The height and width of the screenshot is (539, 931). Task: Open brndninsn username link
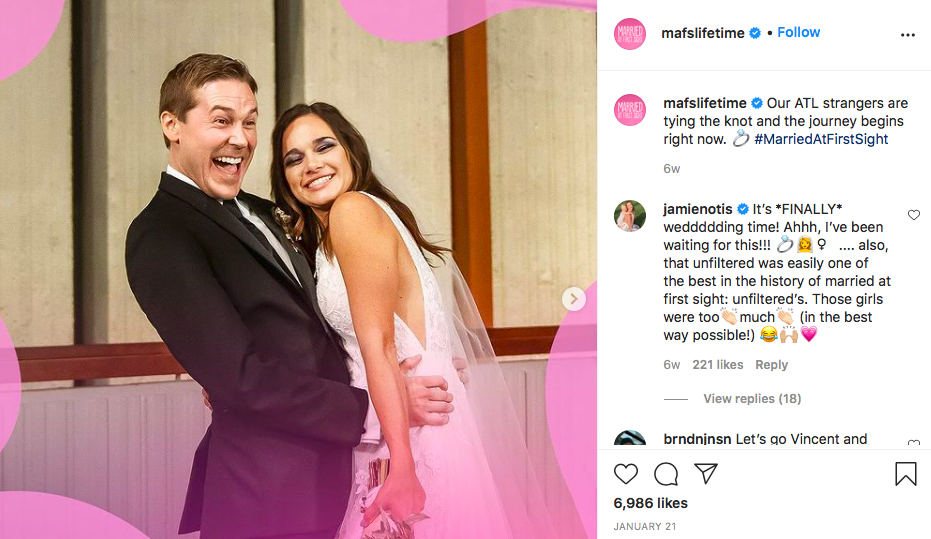click(697, 439)
